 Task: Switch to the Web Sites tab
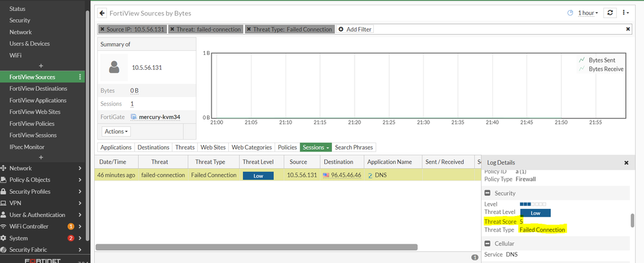tap(213, 147)
